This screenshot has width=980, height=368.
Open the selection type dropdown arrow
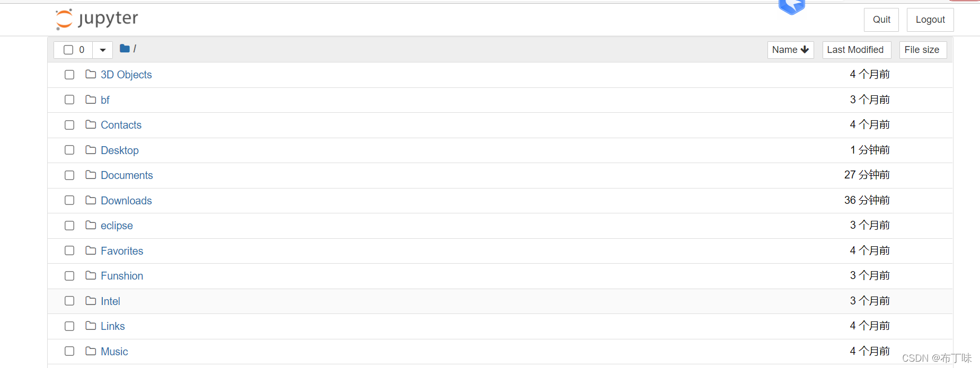click(103, 50)
